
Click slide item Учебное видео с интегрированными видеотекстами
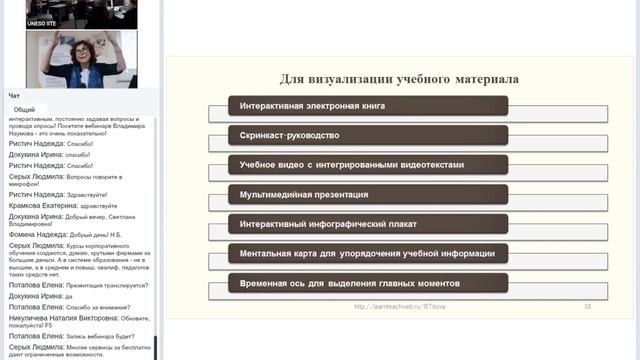click(x=368, y=165)
